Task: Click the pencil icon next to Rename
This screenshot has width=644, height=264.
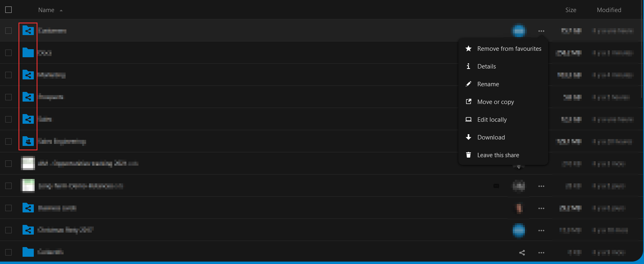Action: [469, 84]
